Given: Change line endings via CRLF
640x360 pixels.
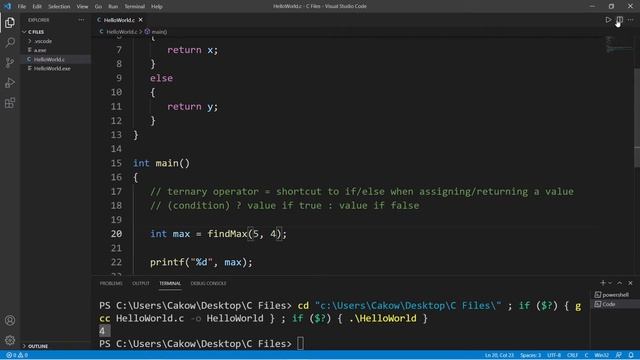Looking at the screenshot, I should [x=572, y=355].
